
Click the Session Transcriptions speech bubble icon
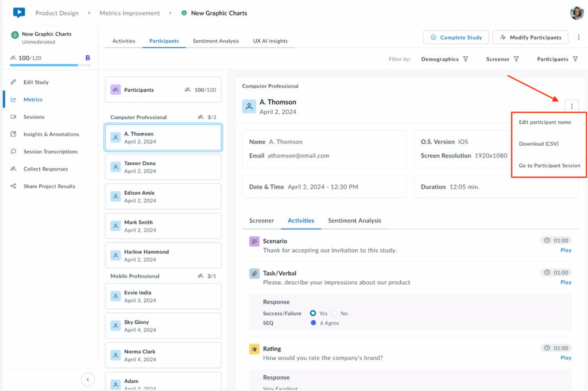pyautogui.click(x=13, y=152)
